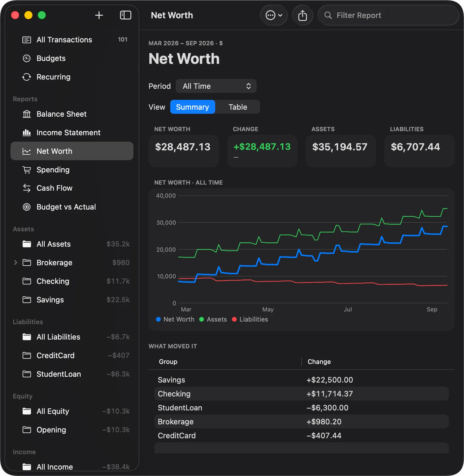This screenshot has width=464, height=476.
Task: Open All Transactions list icon
Action: 27,40
